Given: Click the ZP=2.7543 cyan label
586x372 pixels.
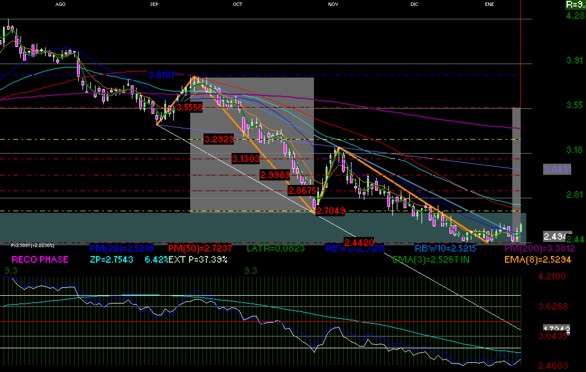Looking at the screenshot, I should pyautogui.click(x=112, y=259).
